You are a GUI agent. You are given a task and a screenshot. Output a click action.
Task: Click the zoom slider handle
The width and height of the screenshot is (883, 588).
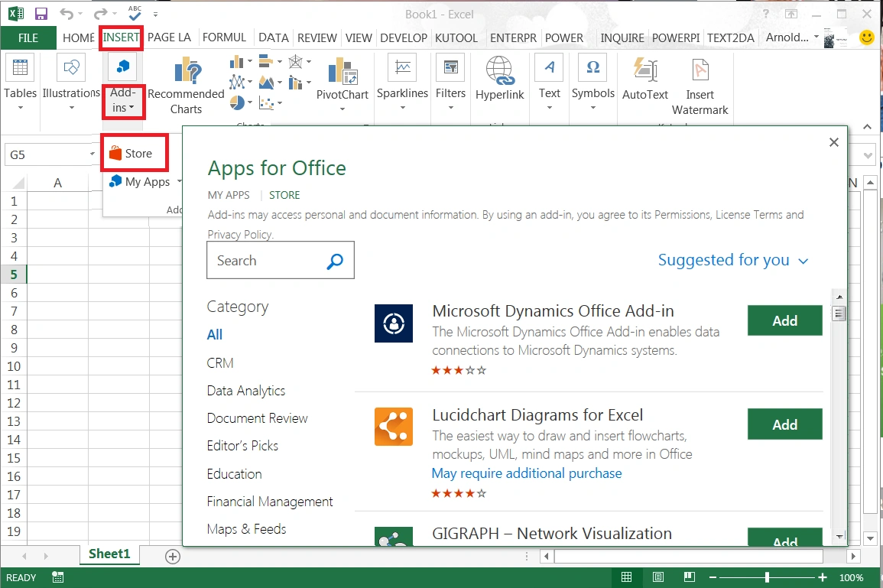[x=767, y=577]
